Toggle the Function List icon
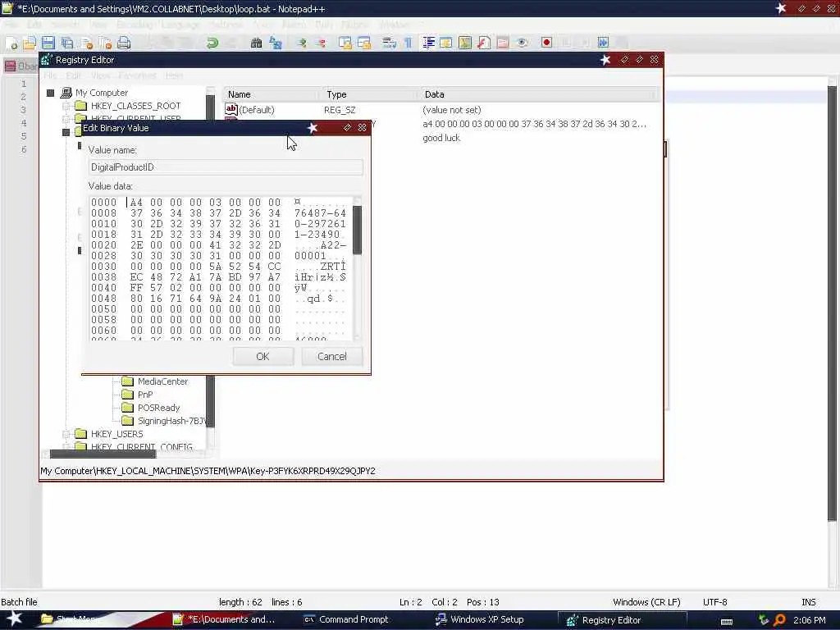 point(484,43)
